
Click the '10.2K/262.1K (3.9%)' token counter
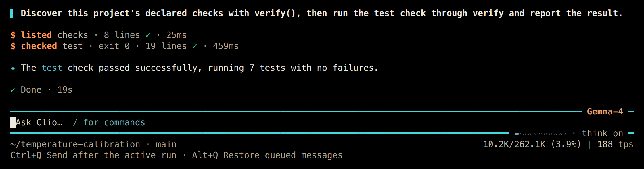532,144
